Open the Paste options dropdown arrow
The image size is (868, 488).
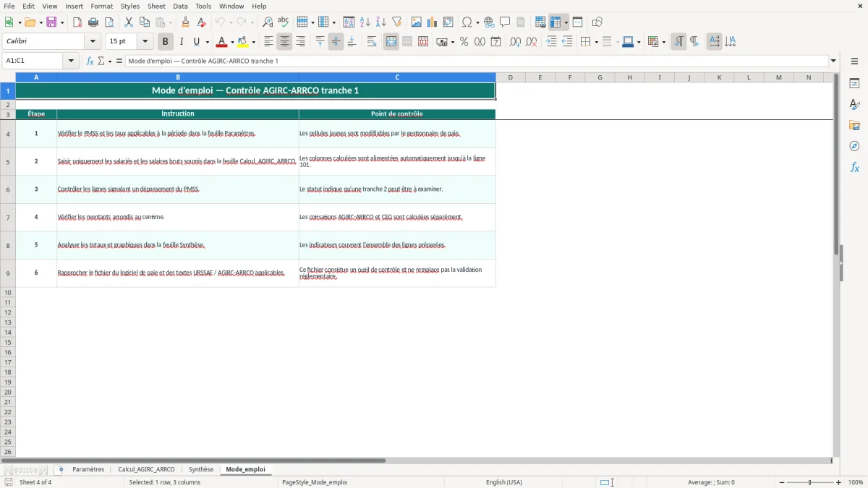[170, 23]
